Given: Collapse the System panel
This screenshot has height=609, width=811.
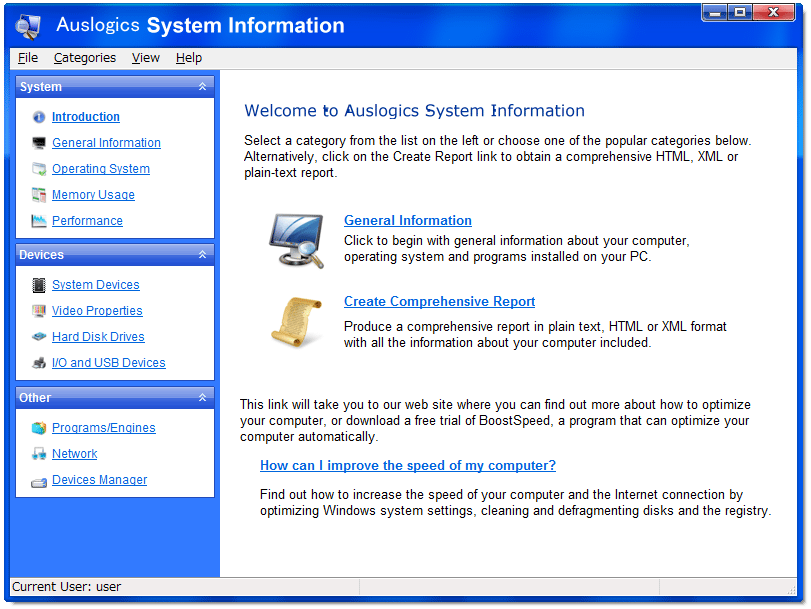Looking at the screenshot, I should click(x=203, y=86).
